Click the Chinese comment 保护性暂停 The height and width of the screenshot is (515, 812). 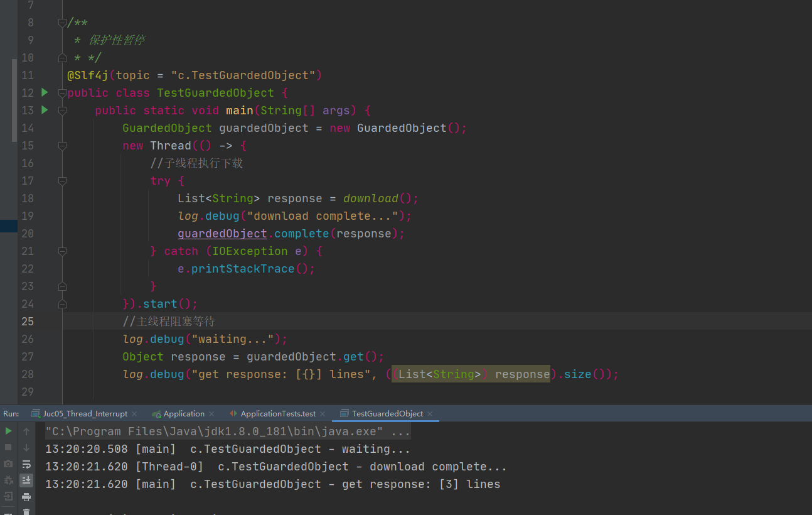pos(117,40)
